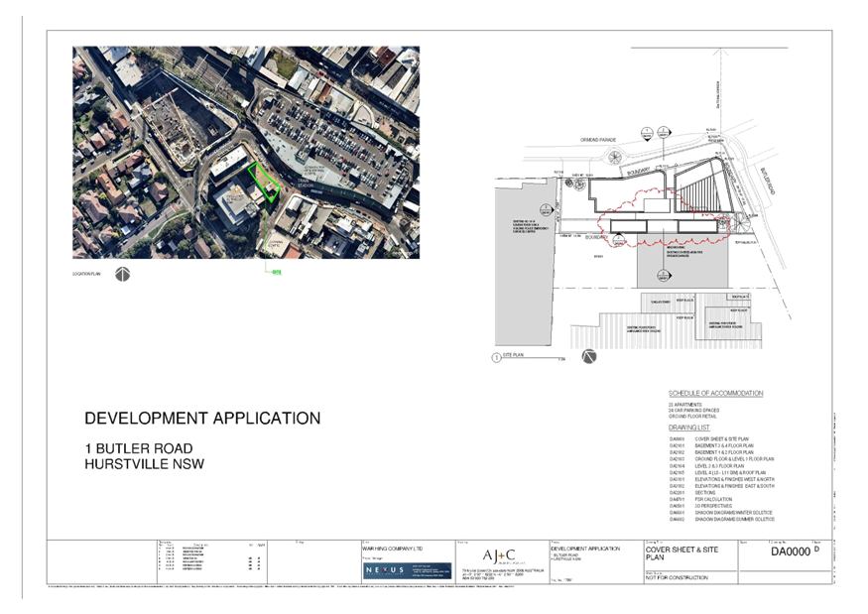Click the north arrow below the aerial photo

123,274
